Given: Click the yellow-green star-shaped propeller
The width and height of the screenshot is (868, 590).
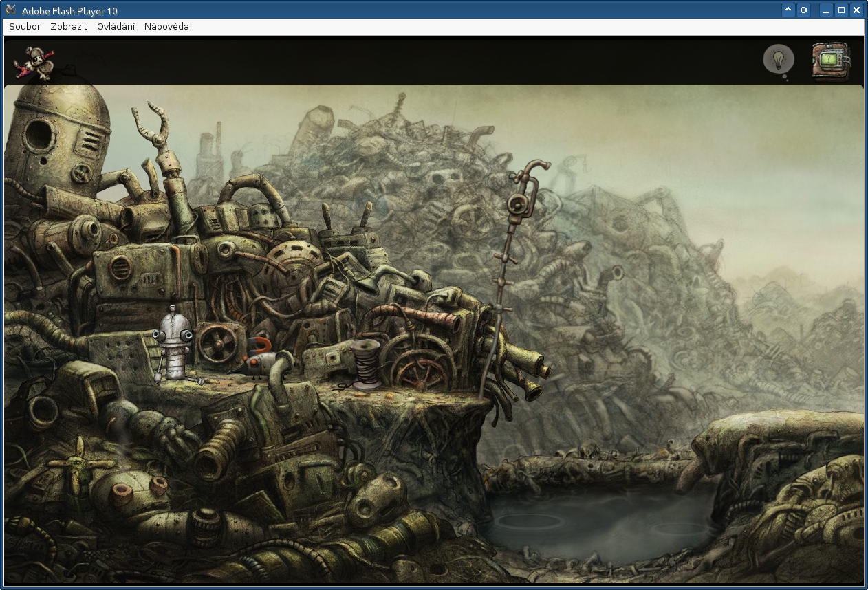Looking at the screenshot, I should click(80, 464).
